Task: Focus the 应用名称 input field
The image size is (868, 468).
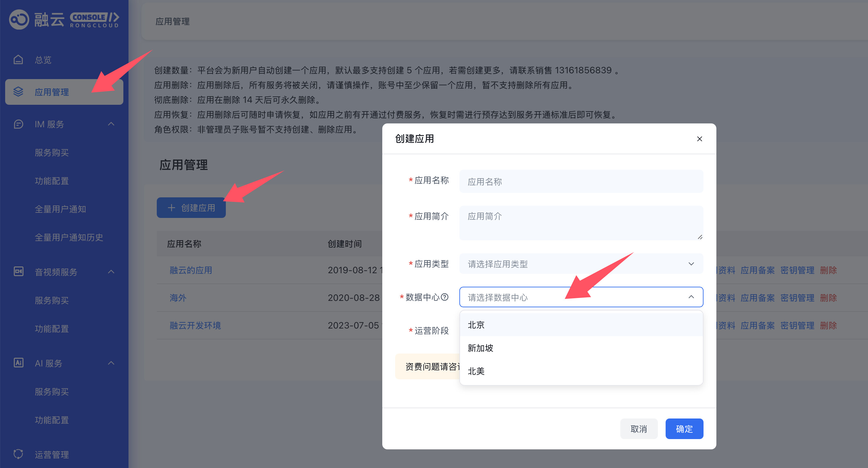Action: pyautogui.click(x=581, y=182)
